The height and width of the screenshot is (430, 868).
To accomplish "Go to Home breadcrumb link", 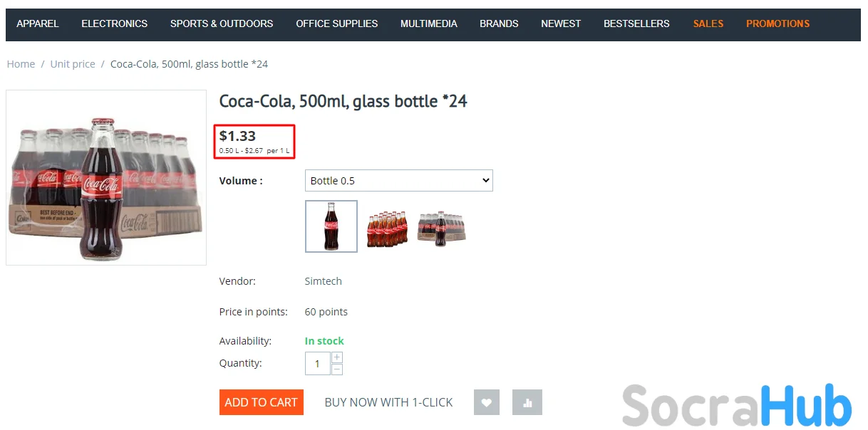I will pos(21,64).
